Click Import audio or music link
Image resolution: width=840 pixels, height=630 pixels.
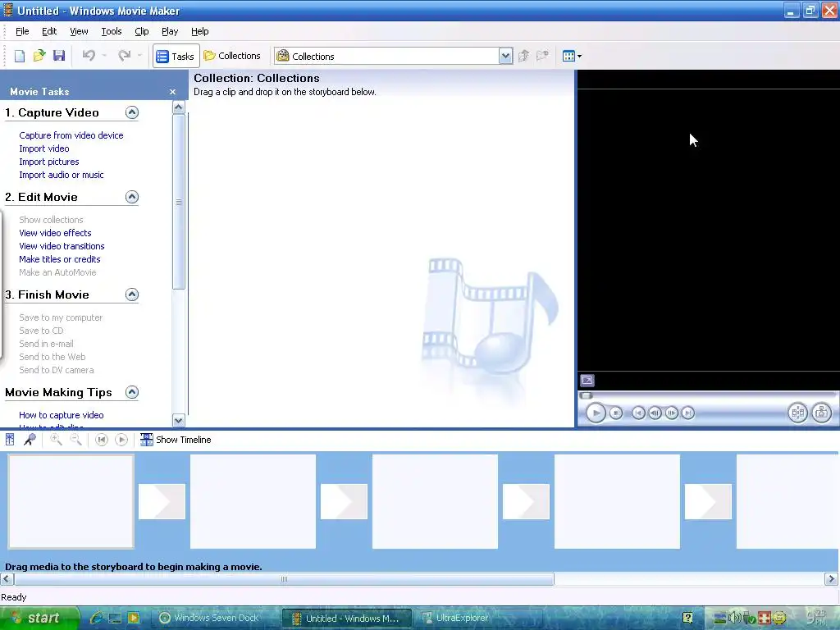[61, 175]
